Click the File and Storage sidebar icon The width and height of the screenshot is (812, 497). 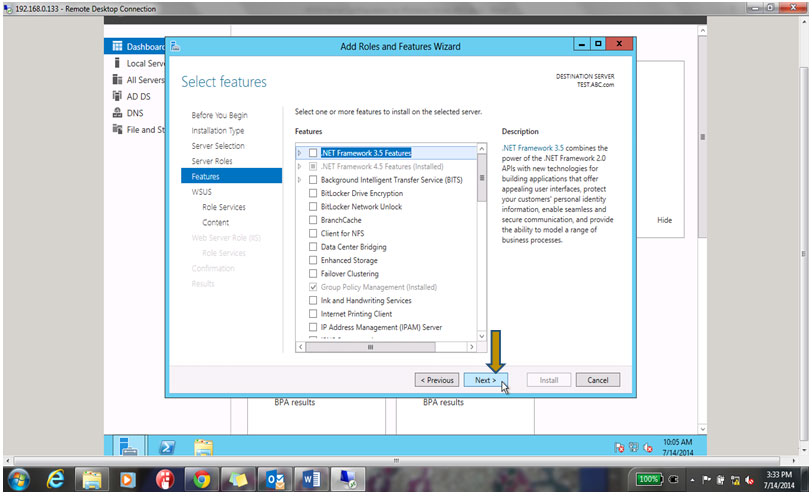[x=118, y=129]
